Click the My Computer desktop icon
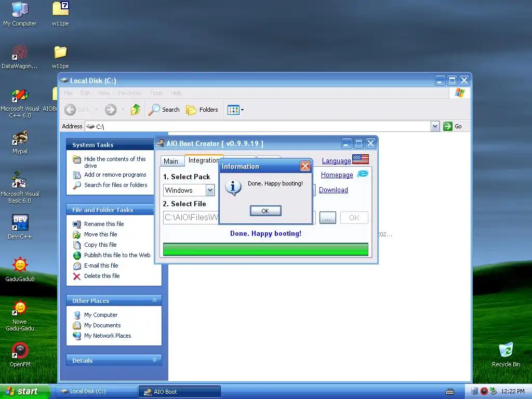The image size is (532, 399). click(x=20, y=14)
